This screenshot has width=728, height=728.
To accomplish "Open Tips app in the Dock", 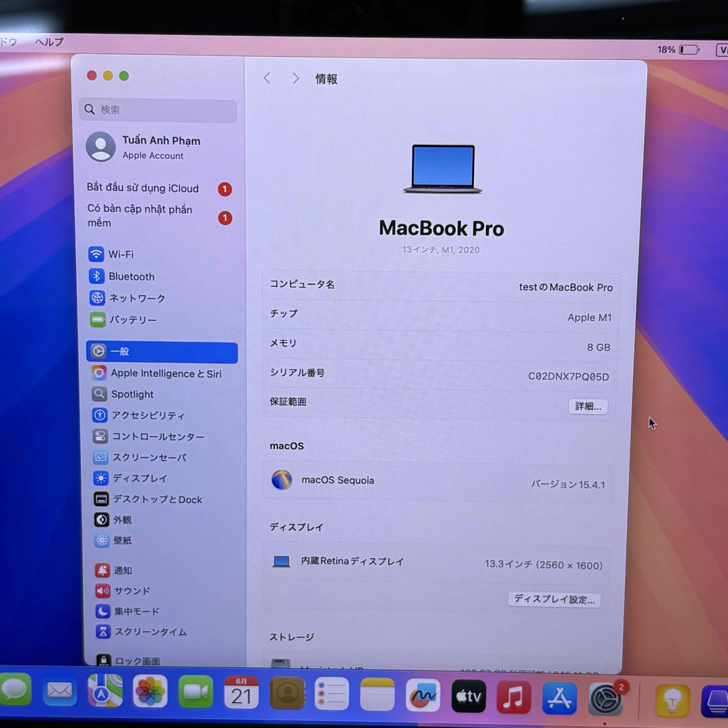I will [x=672, y=700].
